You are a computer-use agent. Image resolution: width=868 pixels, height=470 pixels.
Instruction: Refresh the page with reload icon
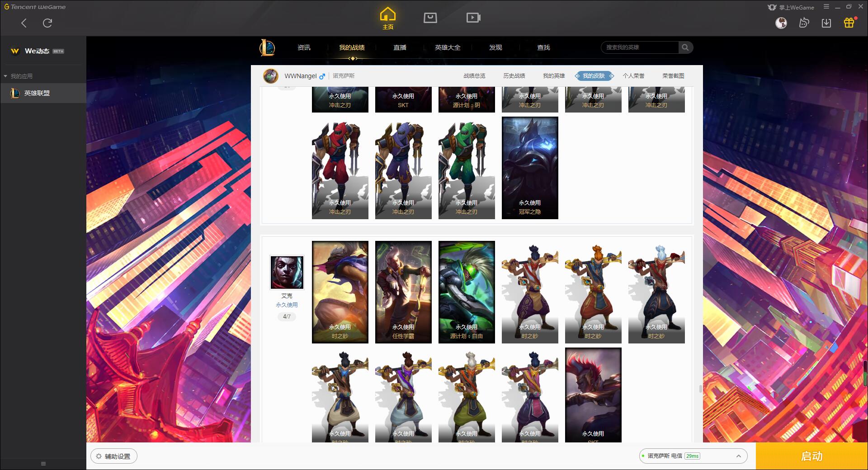(47, 23)
